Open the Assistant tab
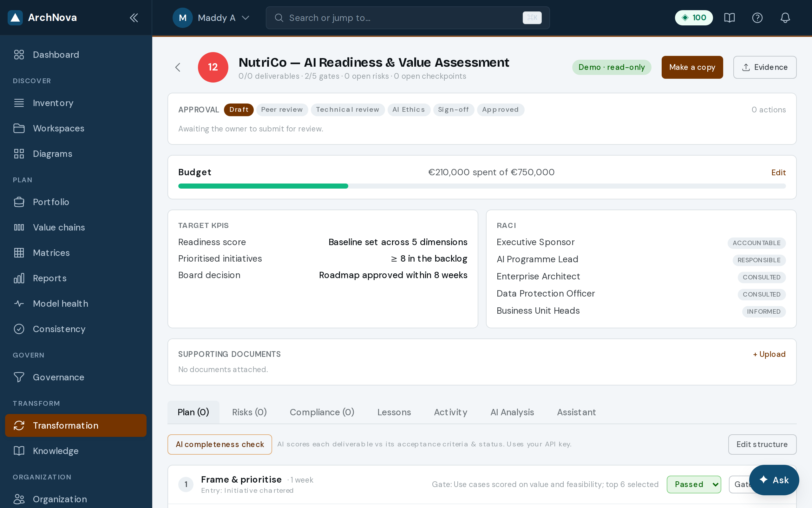 [x=576, y=412]
